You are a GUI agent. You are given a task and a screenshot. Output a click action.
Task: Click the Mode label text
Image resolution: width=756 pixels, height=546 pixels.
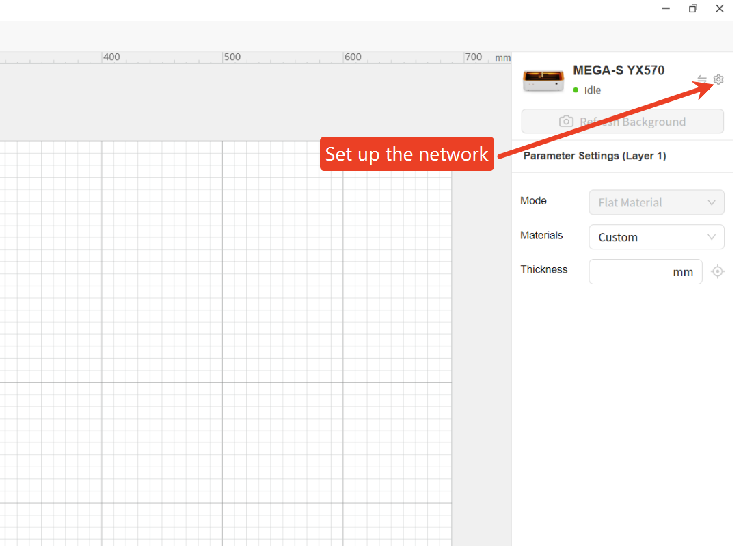(533, 201)
